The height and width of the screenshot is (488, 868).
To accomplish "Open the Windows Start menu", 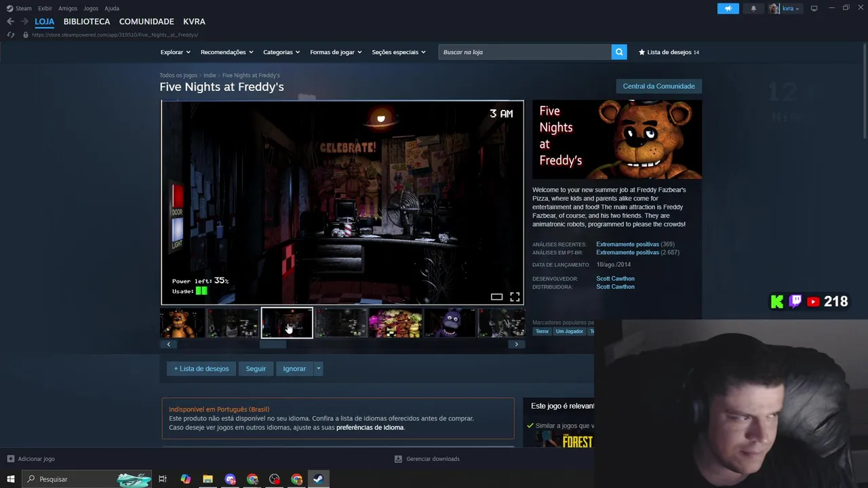I will coord(11,479).
